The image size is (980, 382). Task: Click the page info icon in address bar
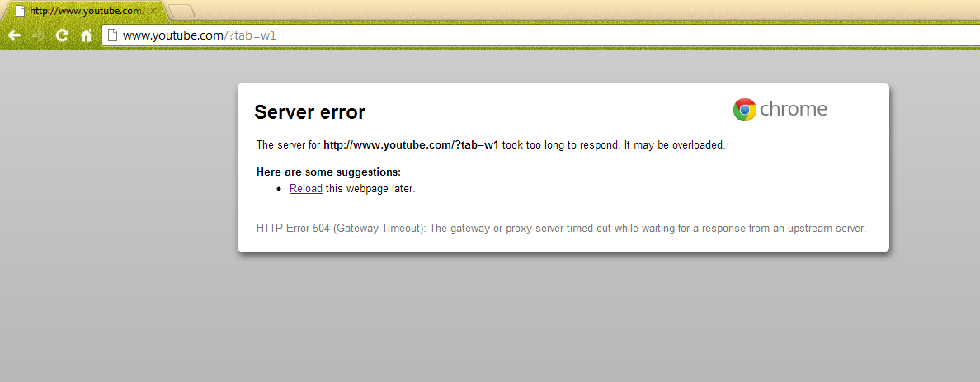(112, 35)
